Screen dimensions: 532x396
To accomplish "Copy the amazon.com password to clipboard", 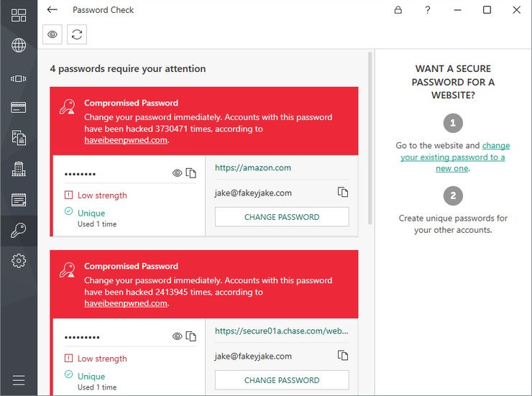I will [191, 173].
